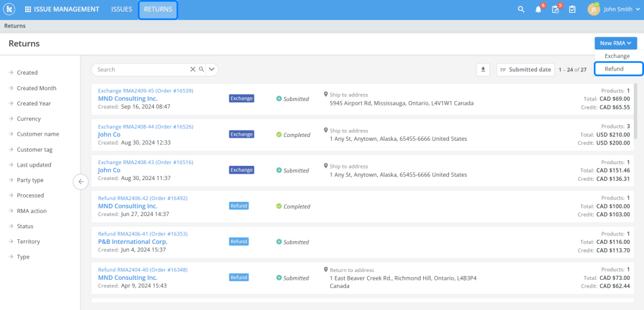The image size is (644, 310).
Task: Open the John Smith user menu chevron
Action: click(638, 10)
